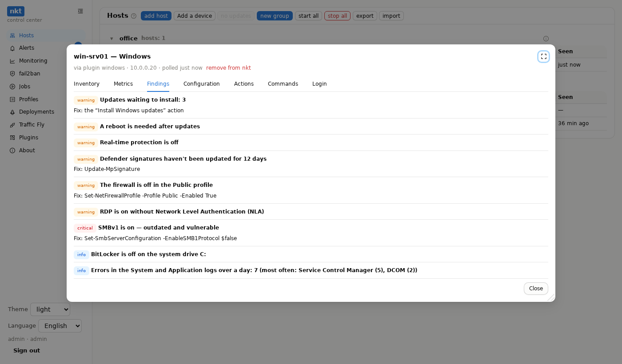This screenshot has width=622, height=364.
Task: Open Jobs in the sidebar
Action: click(x=46, y=87)
